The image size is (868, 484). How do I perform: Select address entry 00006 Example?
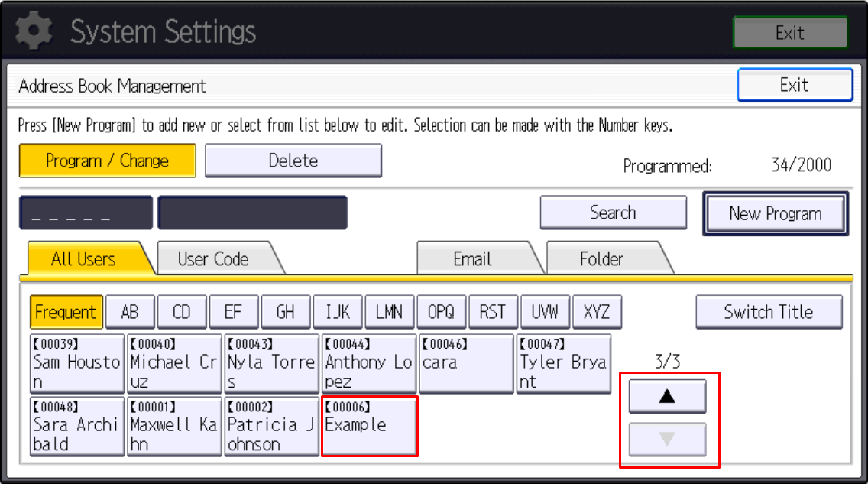[x=369, y=427]
